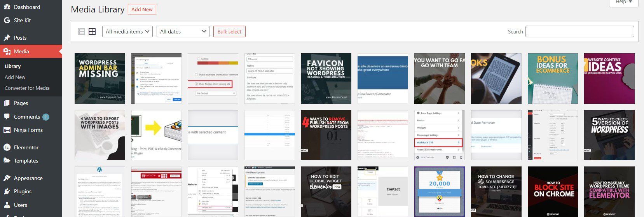Click the Pages icon in sidebar

(x=7, y=103)
